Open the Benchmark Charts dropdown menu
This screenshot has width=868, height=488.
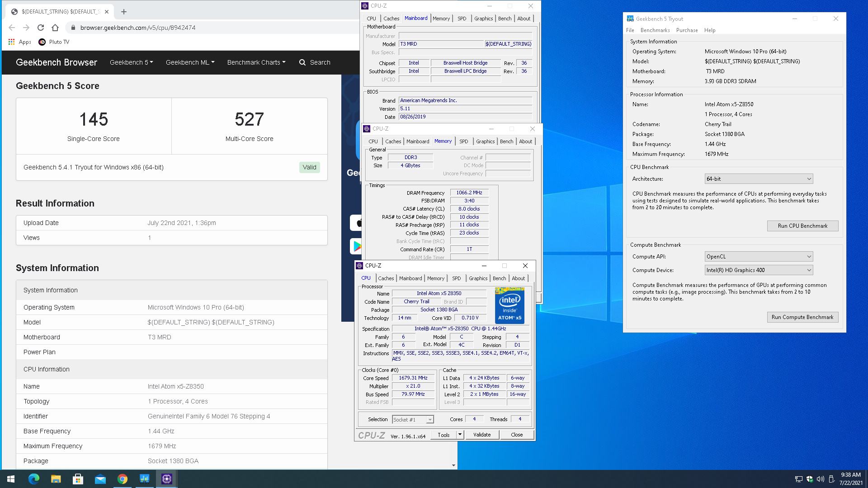pos(256,62)
